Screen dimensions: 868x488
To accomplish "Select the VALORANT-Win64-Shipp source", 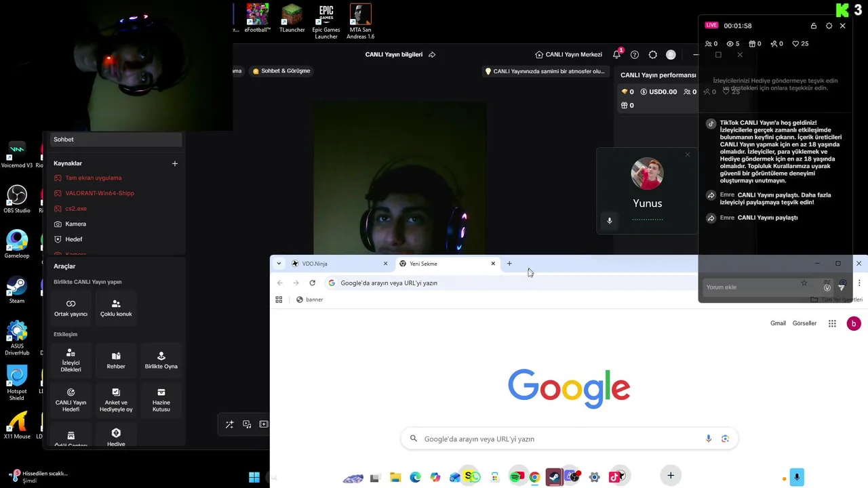I will click(100, 193).
